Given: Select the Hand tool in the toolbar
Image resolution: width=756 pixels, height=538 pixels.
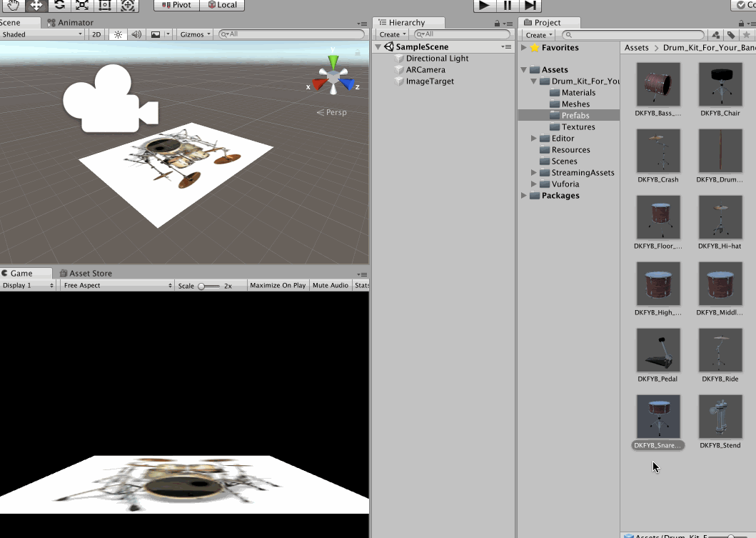Looking at the screenshot, I should click(12, 5).
